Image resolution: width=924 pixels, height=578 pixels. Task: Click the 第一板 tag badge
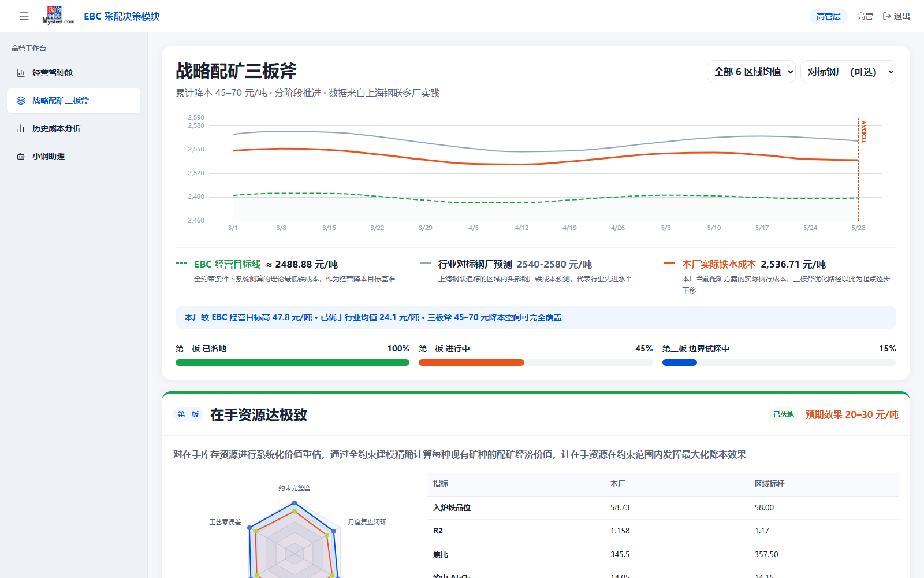(188, 414)
